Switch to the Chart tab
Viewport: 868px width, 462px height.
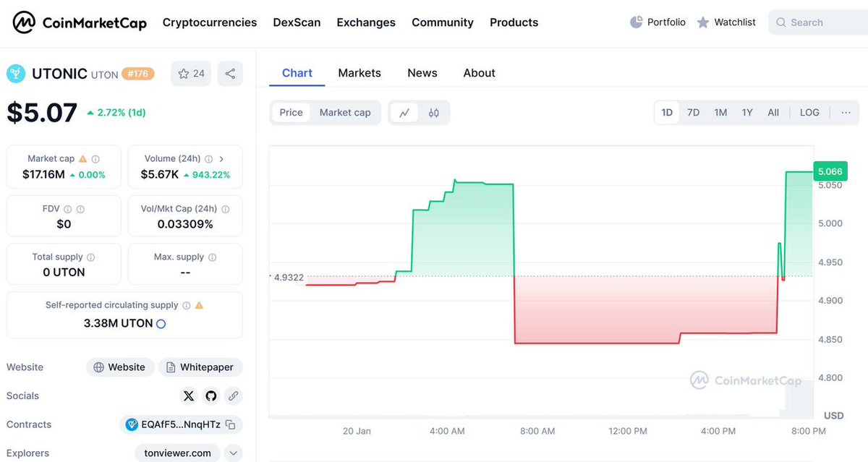[x=297, y=73]
